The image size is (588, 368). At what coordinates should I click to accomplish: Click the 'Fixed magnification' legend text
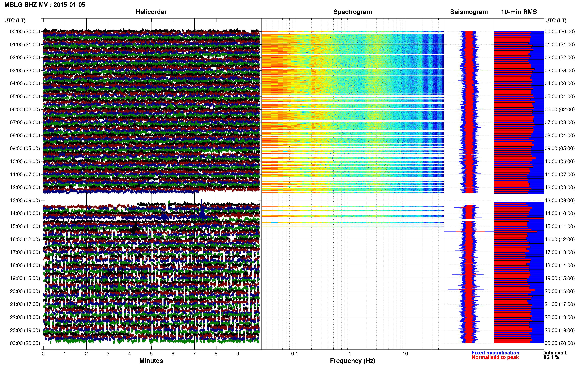[x=495, y=353]
